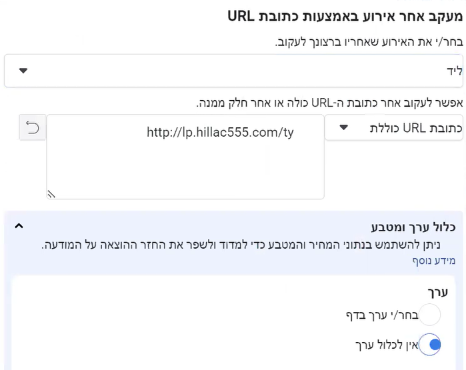The width and height of the screenshot is (466, 370).
Task: Select the 'אין לכלול ערך' radio button
Action: pyautogui.click(x=429, y=344)
